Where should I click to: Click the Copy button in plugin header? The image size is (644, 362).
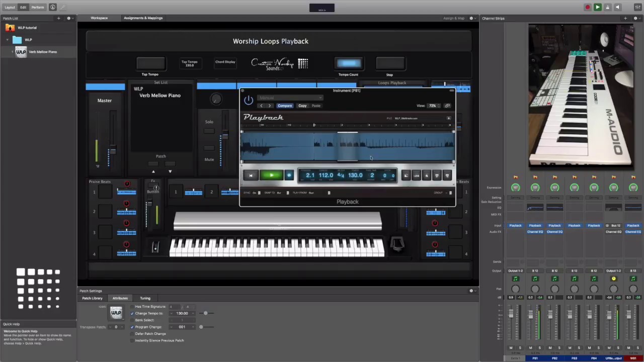click(302, 106)
